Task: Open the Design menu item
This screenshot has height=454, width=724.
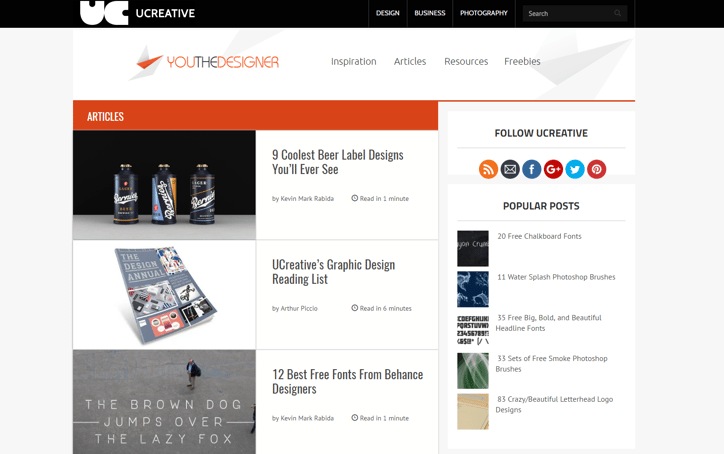Action: coord(387,13)
